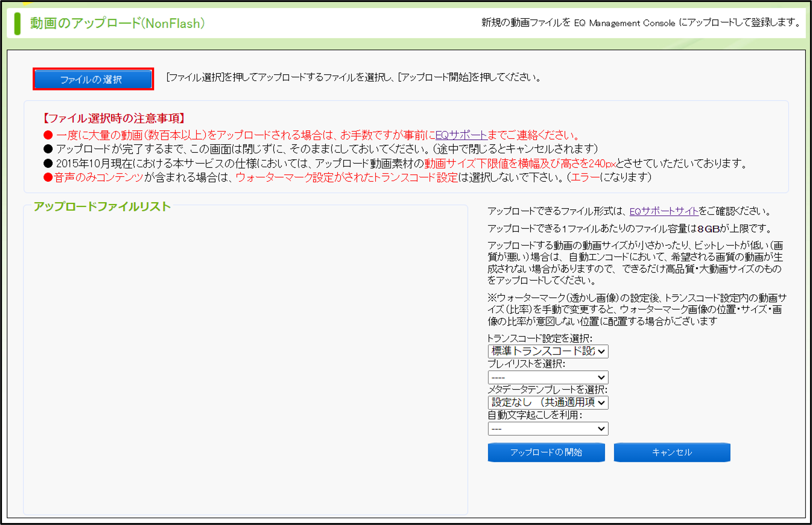Image resolution: width=812 pixels, height=525 pixels.
Task: Click the black bullet before 2015年10月現在
Action: click(x=48, y=163)
